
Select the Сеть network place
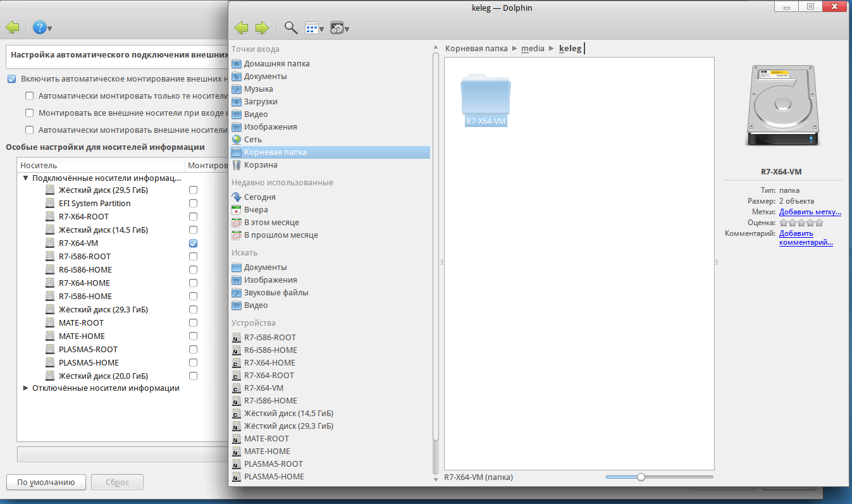point(252,140)
